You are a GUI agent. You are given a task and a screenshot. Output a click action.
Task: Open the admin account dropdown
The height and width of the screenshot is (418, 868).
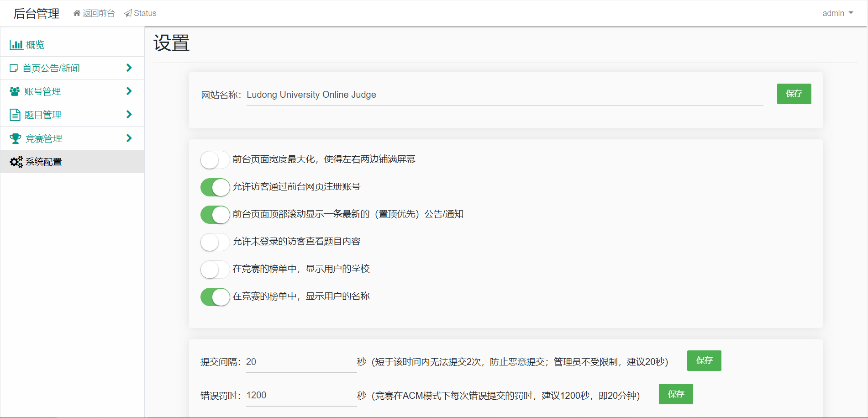pos(837,13)
